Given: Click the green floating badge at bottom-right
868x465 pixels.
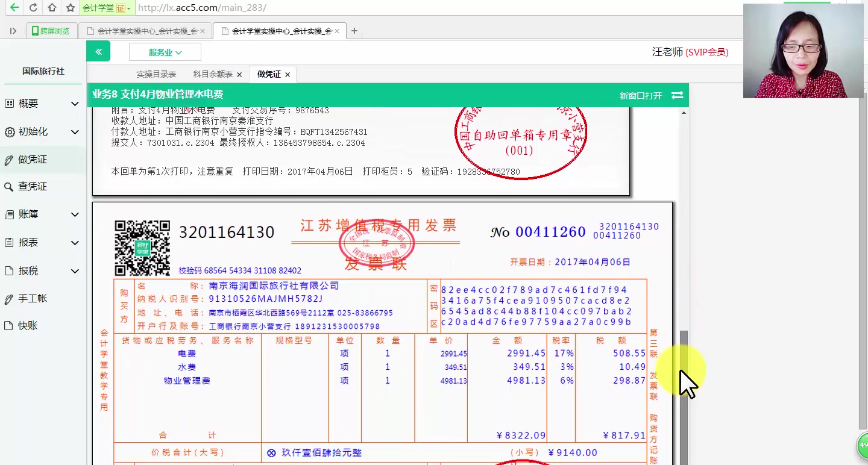Looking at the screenshot, I should (863, 447).
